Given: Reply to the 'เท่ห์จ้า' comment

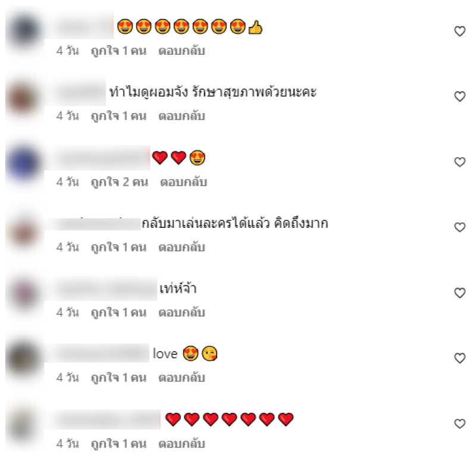Looking at the screenshot, I should coord(181,312).
